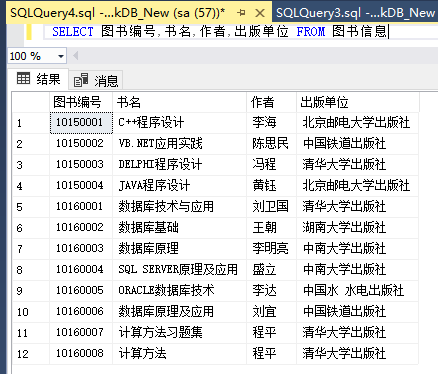Select cell 10160007
This screenshot has height=374, width=438.
tap(81, 333)
